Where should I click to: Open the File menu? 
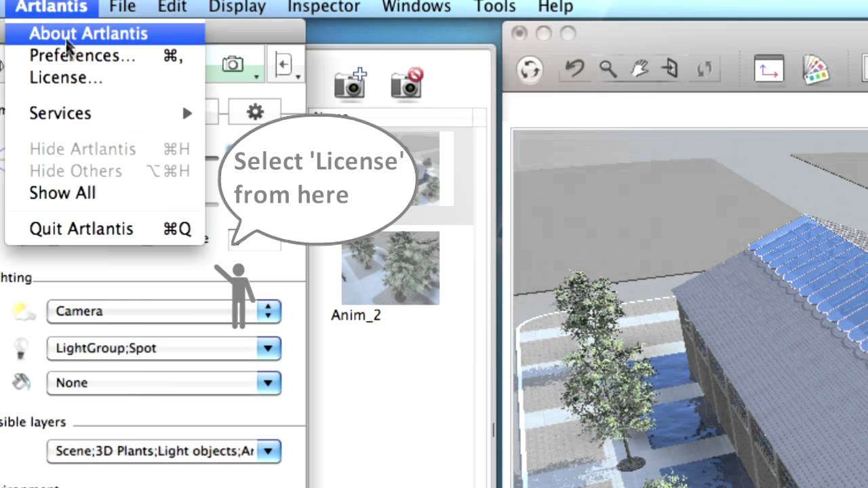coord(122,7)
